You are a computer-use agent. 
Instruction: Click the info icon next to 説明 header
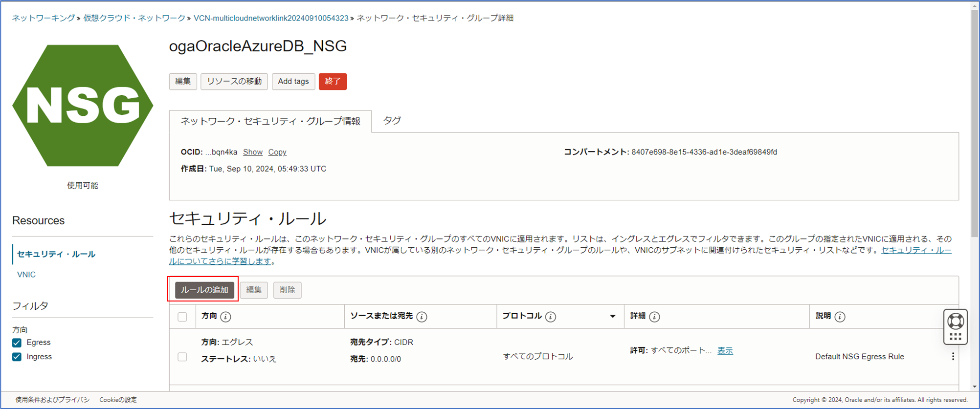840,317
